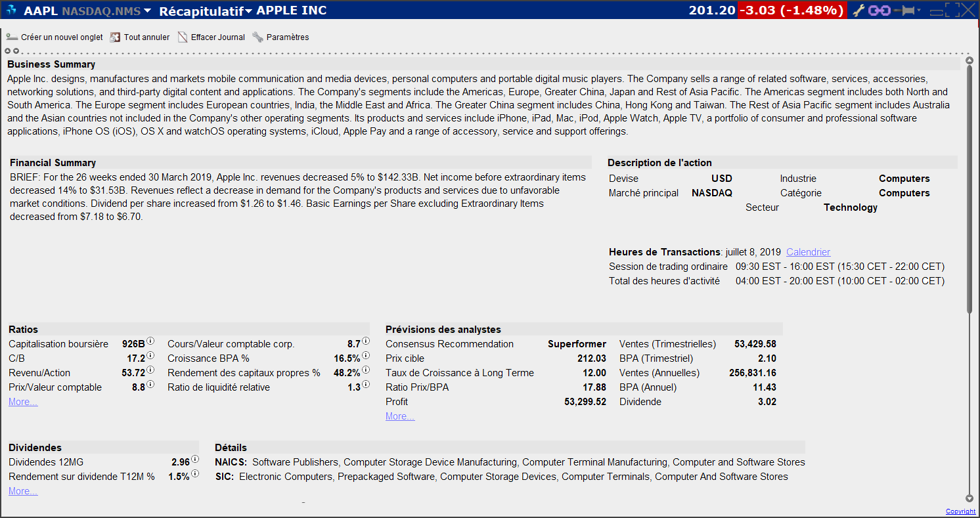This screenshot has height=518, width=980.
Task: Click the app logo icon beside AAPL
Action: pos(11,10)
